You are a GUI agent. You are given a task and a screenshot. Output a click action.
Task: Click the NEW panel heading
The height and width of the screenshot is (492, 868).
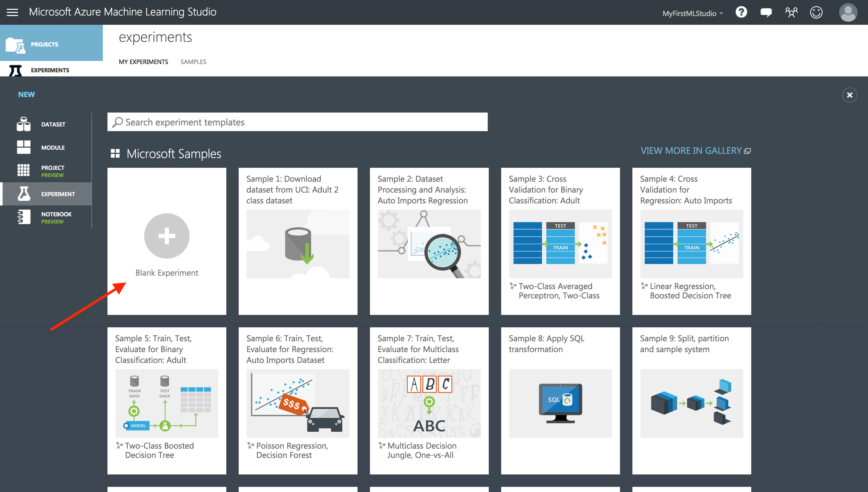pos(26,95)
